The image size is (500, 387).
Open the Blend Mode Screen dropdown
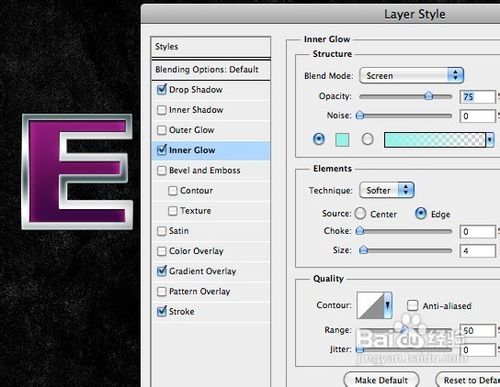coord(411,75)
